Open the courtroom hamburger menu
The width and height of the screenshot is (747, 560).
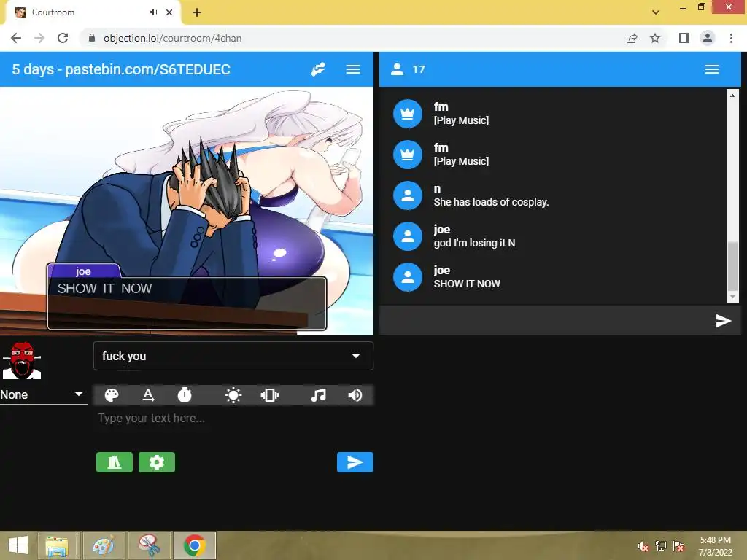(353, 69)
